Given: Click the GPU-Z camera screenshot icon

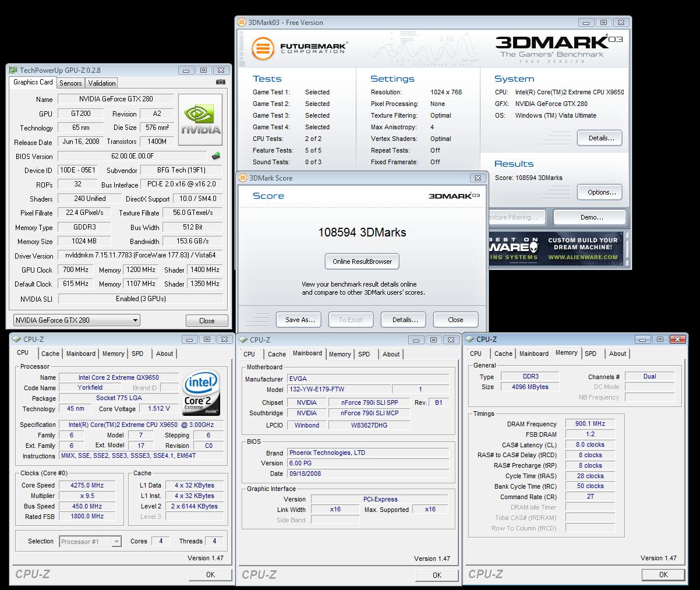Looking at the screenshot, I should click(x=221, y=83).
